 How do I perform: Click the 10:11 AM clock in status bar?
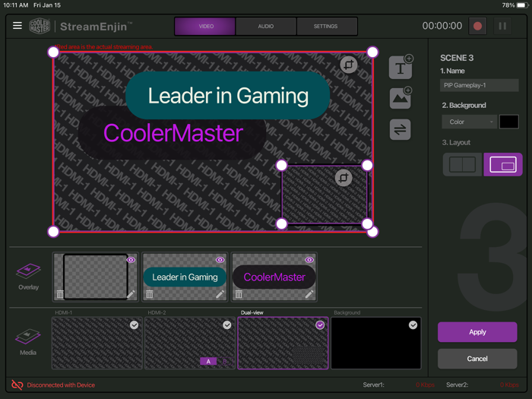tap(16, 5)
